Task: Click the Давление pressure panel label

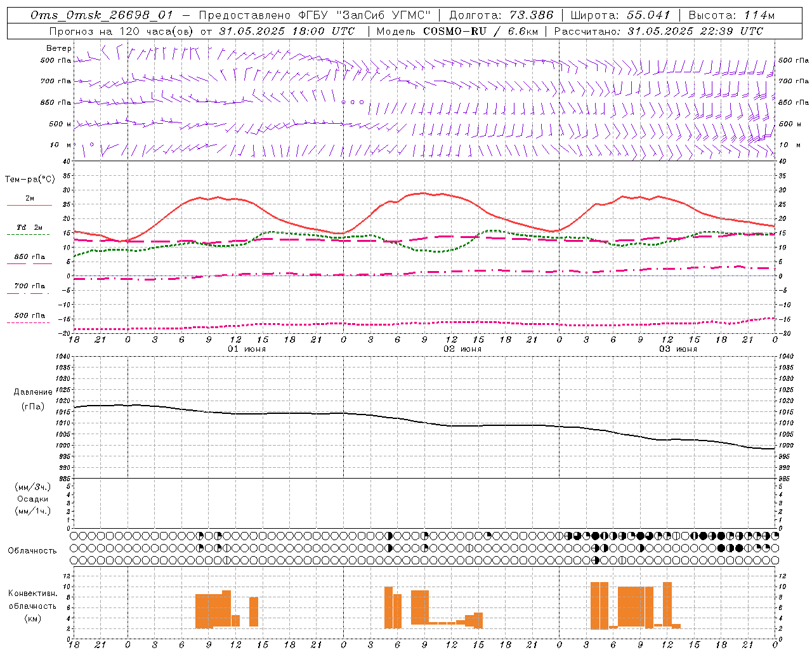Action: 33,392
